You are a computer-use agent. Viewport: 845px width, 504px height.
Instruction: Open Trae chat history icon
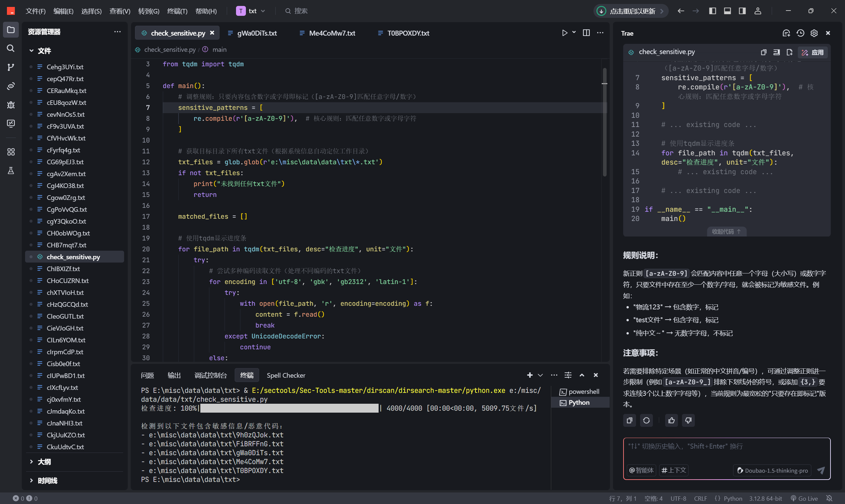pyautogui.click(x=800, y=33)
